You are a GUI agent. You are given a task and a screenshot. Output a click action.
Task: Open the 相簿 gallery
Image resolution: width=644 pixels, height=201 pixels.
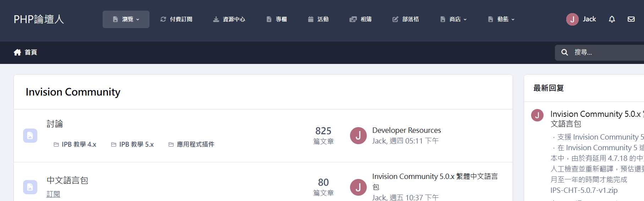[361, 19]
